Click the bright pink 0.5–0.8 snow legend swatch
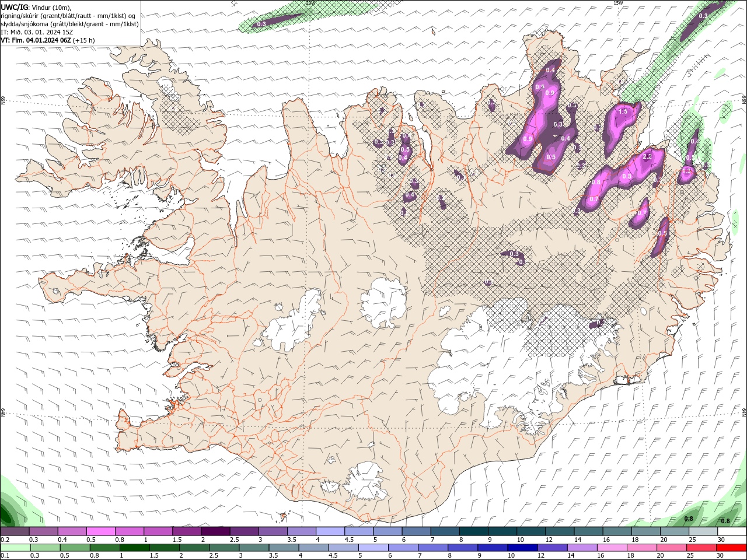 [100, 531]
